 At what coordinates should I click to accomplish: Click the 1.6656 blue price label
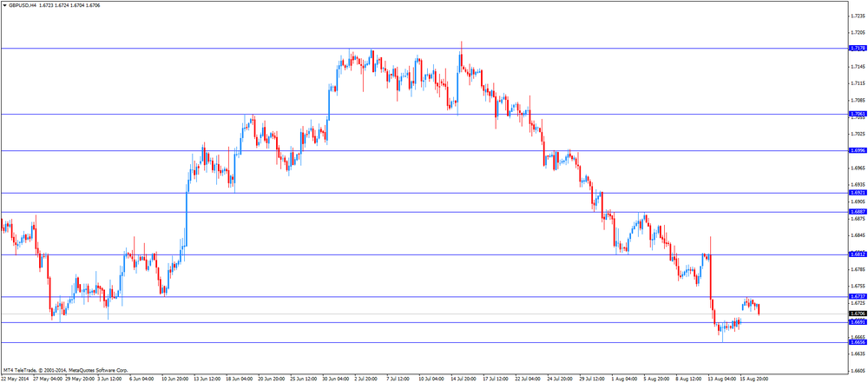(x=857, y=342)
